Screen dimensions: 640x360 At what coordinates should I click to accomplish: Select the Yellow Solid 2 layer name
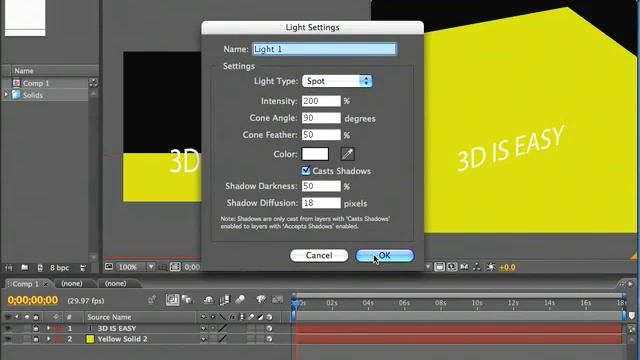pyautogui.click(x=122, y=339)
